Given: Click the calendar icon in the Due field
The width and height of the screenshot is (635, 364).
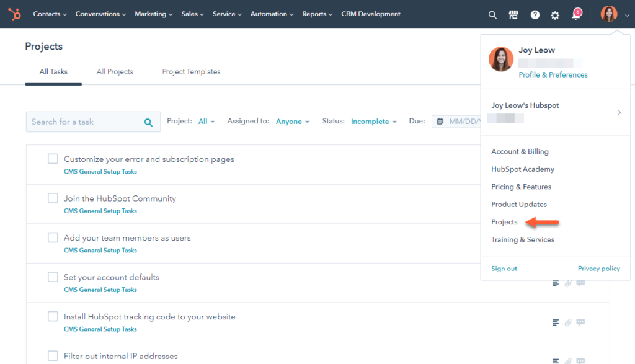Looking at the screenshot, I should tap(440, 121).
